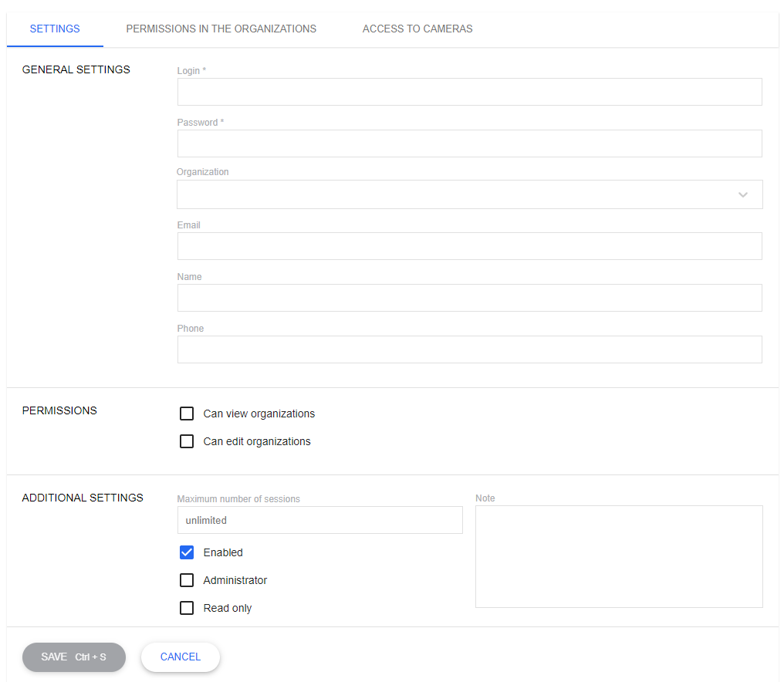Disable the Enabled checkbox

186,552
